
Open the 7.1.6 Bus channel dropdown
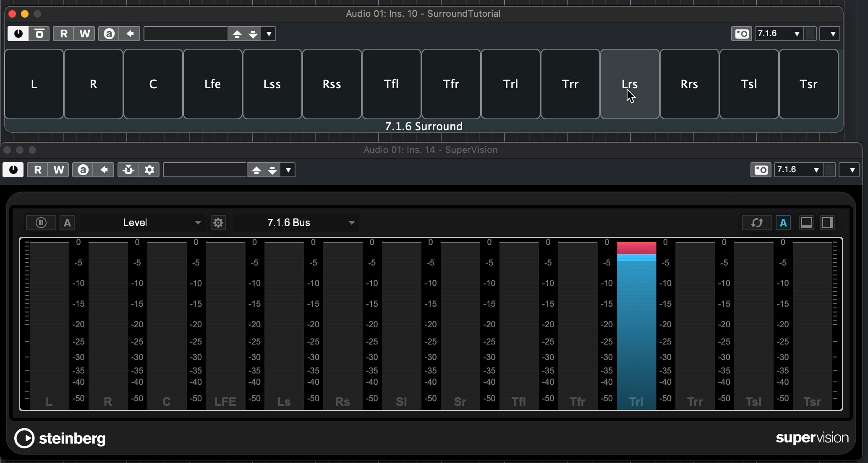pos(296,223)
